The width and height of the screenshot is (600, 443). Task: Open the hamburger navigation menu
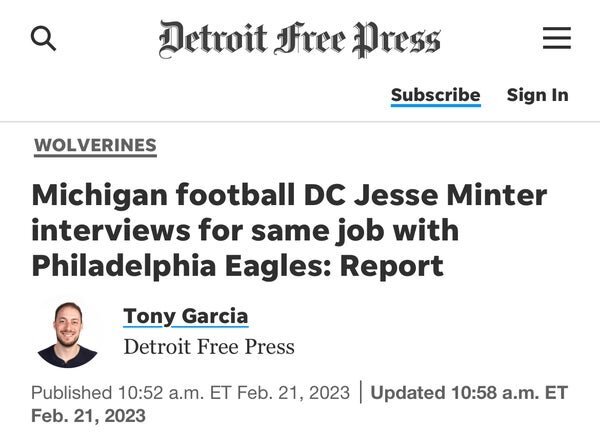tap(556, 39)
